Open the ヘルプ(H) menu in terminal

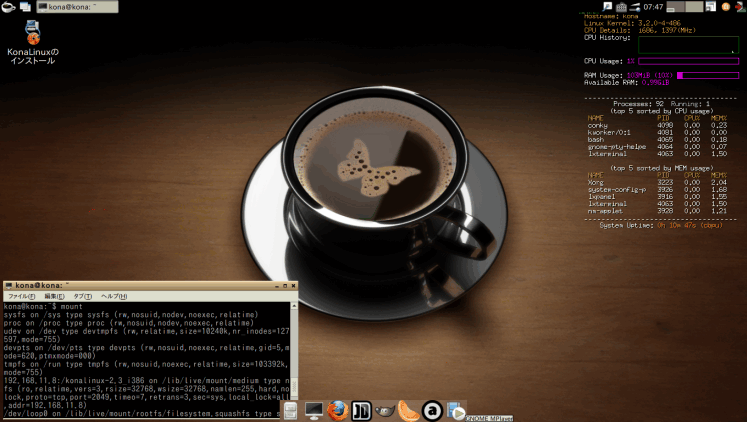pos(114,296)
